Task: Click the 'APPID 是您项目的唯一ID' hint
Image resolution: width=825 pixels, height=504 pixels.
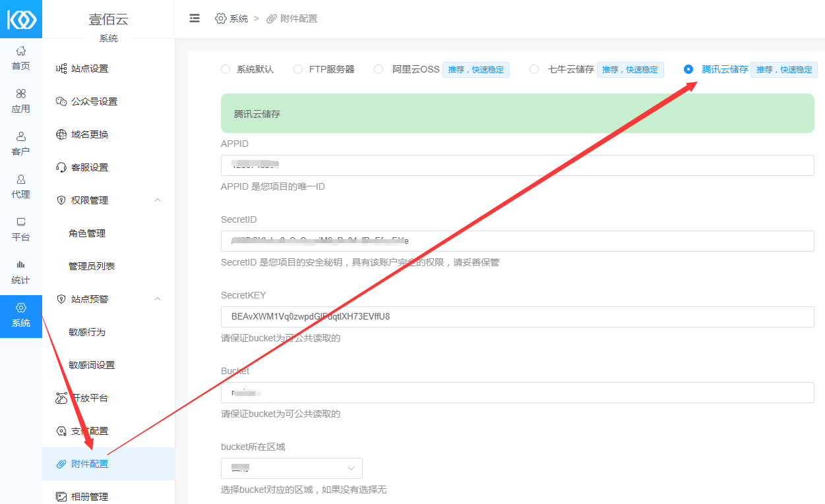Action: pyautogui.click(x=273, y=186)
